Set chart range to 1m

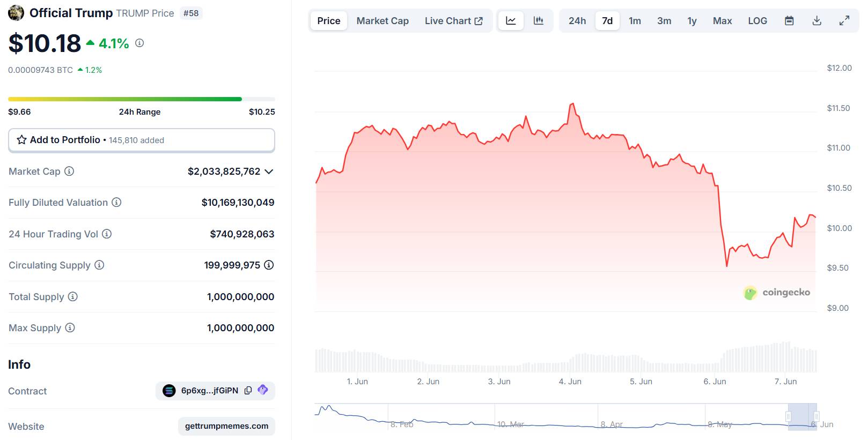click(x=635, y=21)
